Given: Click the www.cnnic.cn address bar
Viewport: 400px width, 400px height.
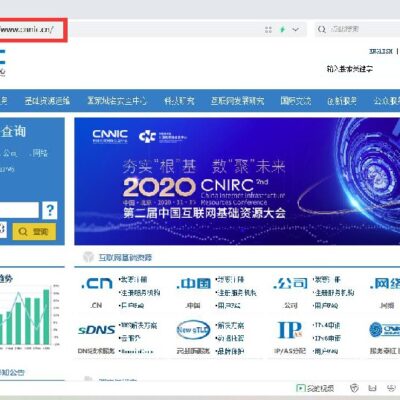Looking at the screenshot, I should tap(27, 30).
